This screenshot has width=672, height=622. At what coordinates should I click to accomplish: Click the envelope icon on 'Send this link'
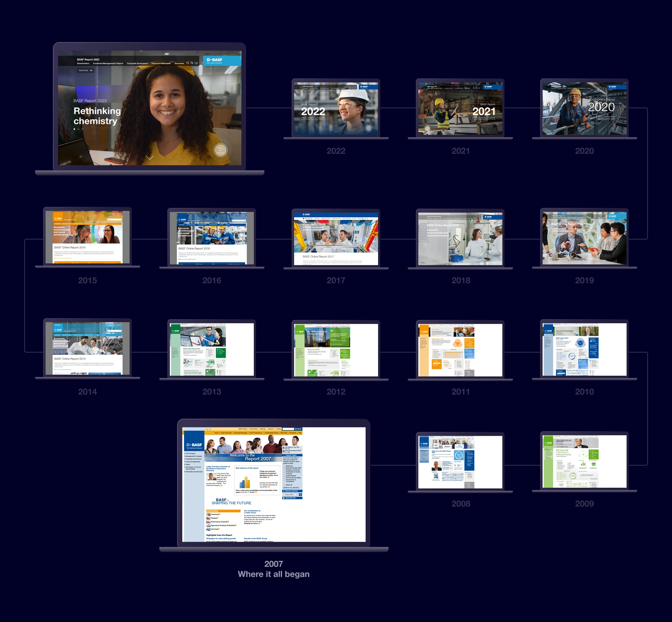tap(283, 498)
